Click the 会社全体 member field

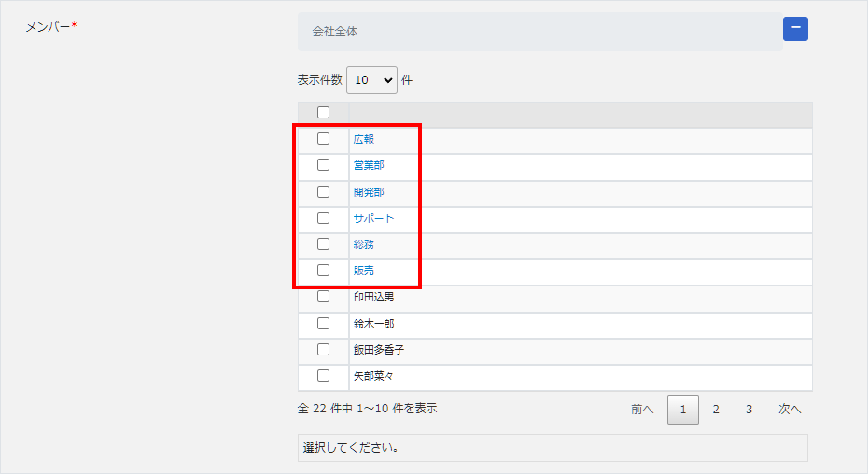539,32
